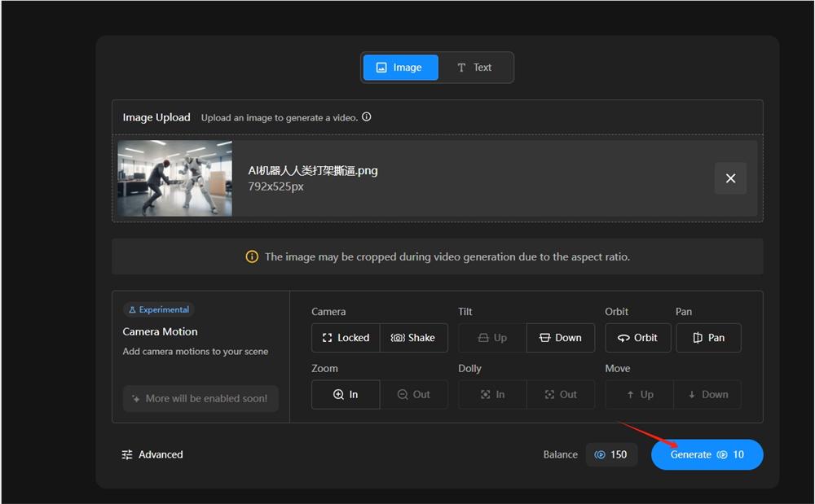Click the Generate button
Screen dimensions: 815x504
click(x=706, y=455)
